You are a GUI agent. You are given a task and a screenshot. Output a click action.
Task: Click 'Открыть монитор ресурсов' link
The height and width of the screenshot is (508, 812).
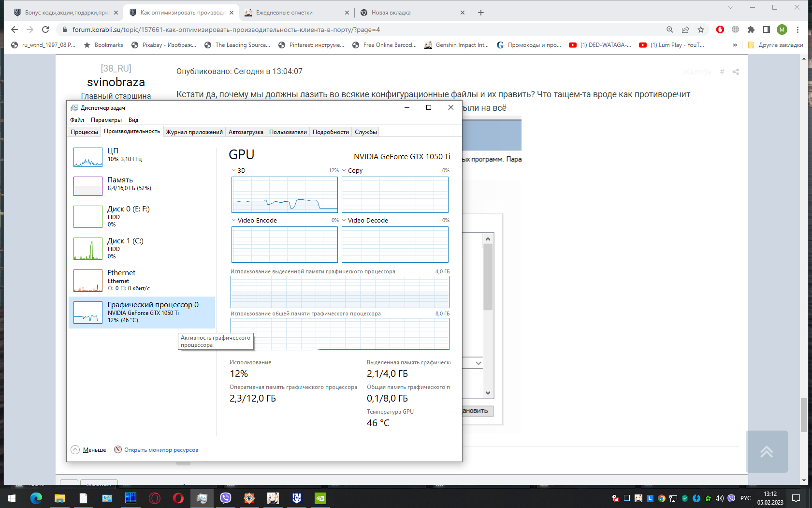click(161, 450)
